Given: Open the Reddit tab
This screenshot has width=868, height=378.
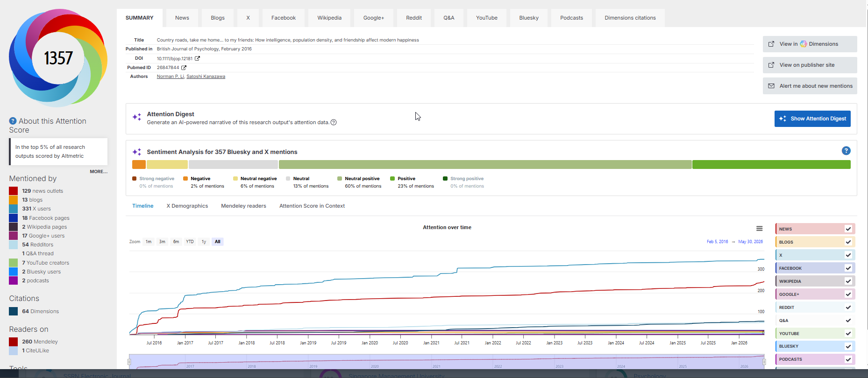Looking at the screenshot, I should tap(414, 18).
